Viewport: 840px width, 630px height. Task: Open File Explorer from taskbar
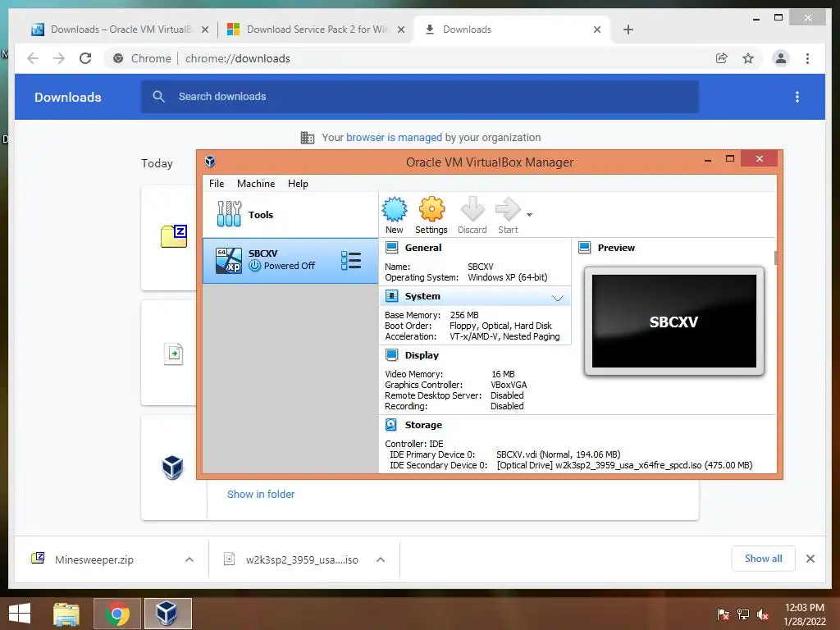(x=66, y=614)
